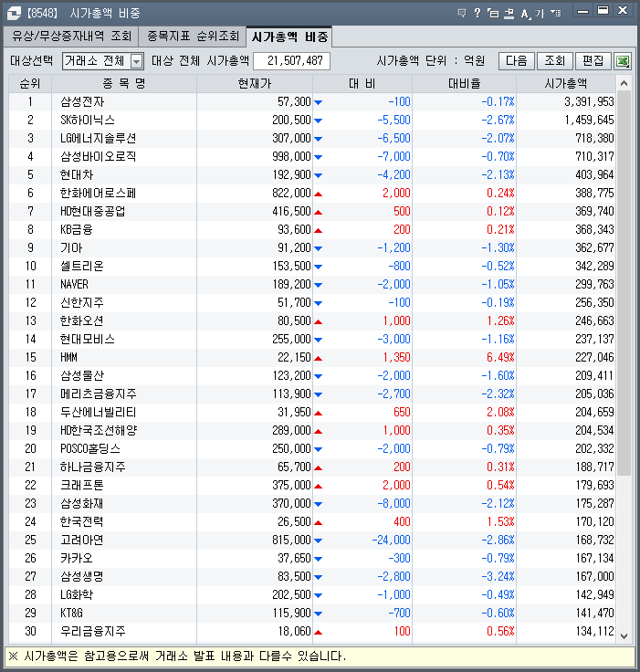Close the 시가총액 비중 window
640x672 pixels.
[623, 11]
